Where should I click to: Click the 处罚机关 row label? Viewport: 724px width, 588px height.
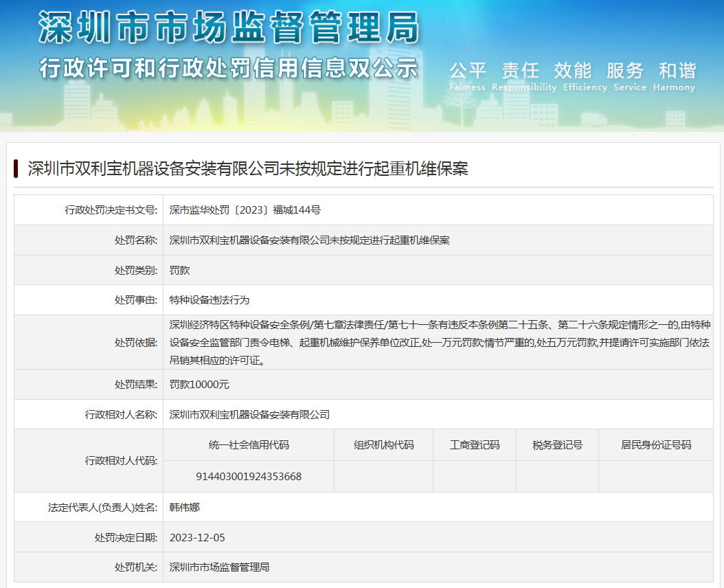click(x=136, y=567)
